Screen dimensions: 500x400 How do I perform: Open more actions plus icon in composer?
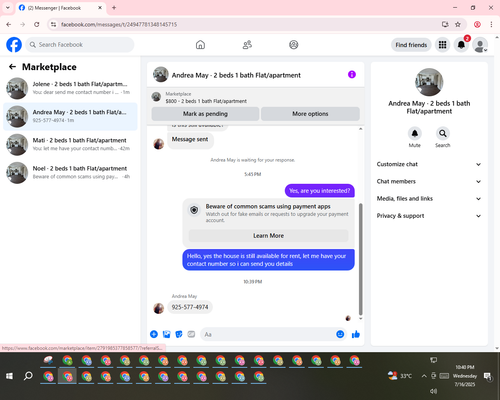[154, 334]
